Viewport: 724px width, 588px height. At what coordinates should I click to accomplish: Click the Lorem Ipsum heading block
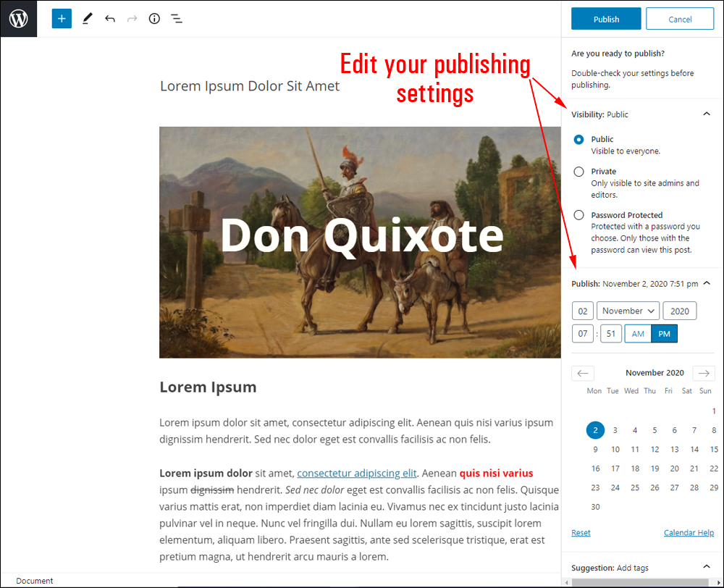point(208,387)
